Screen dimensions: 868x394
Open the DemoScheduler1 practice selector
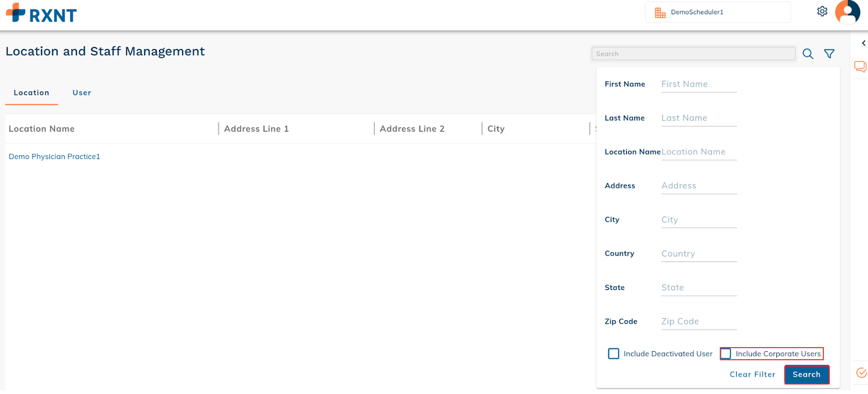coord(717,12)
